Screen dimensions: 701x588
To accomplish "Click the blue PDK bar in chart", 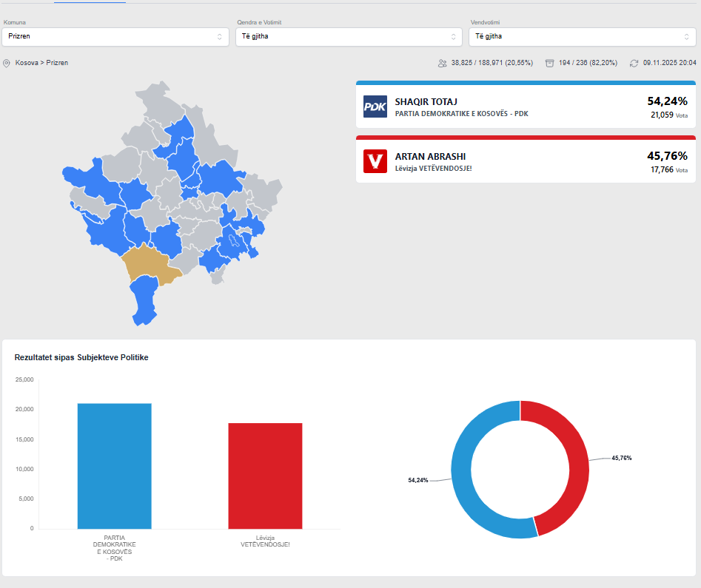I will (115, 466).
